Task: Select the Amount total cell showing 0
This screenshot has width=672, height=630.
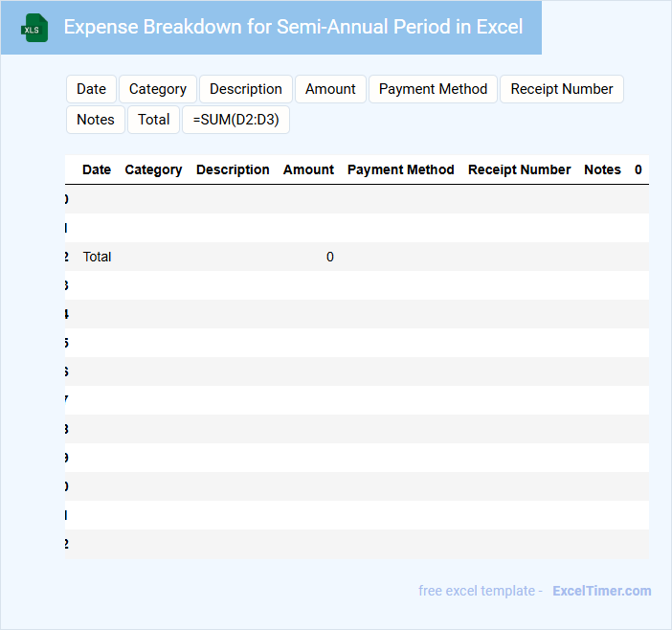Action: point(329,257)
